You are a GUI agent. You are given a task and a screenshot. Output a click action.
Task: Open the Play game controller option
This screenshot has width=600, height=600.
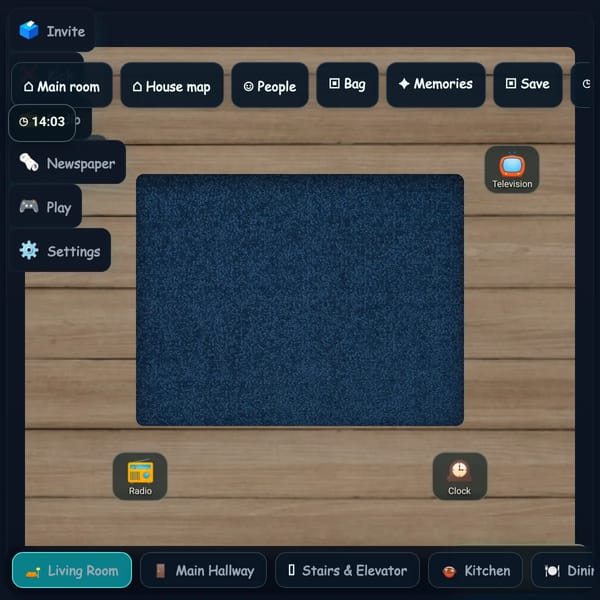click(x=46, y=207)
